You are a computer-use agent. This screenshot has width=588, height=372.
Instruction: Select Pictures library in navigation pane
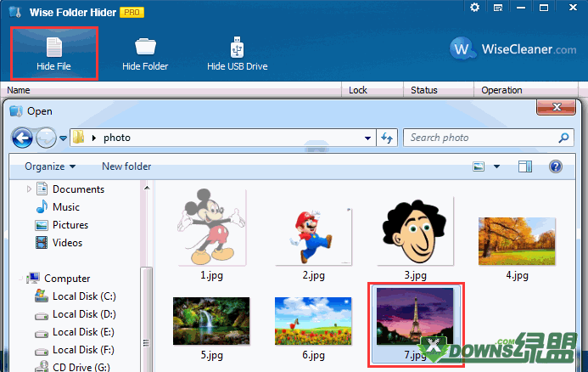tap(70, 225)
